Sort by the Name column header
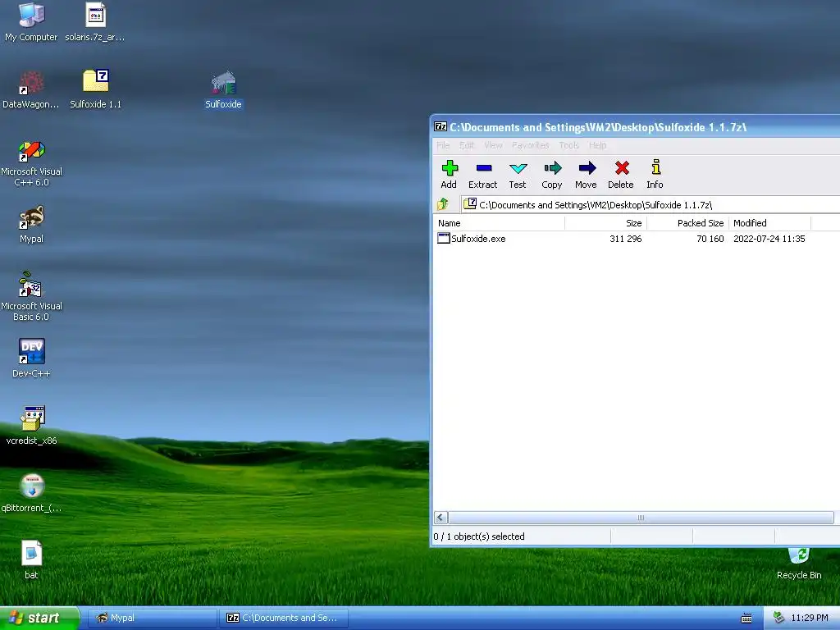840x630 pixels. coord(499,223)
